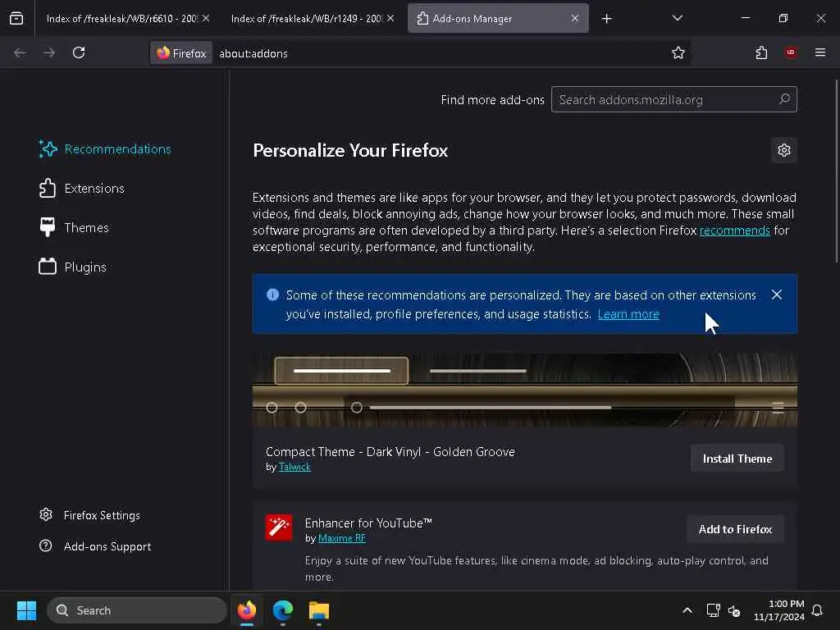Open the add-ons tools gear menu

(x=784, y=150)
